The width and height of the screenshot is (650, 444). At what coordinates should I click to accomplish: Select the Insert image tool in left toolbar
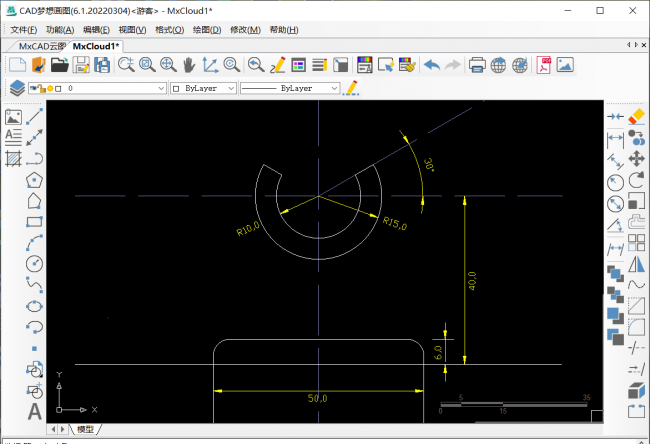[x=13, y=117]
